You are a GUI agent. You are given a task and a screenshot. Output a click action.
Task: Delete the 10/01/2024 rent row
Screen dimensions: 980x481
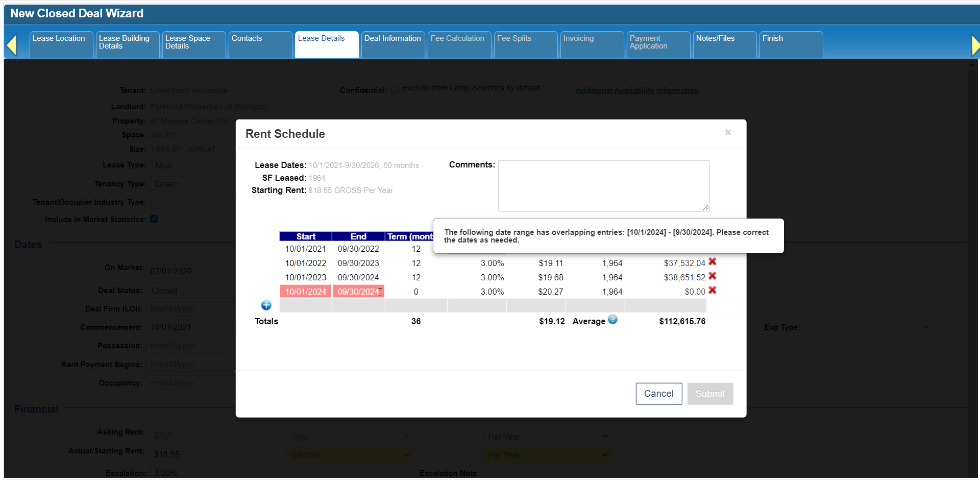point(713,291)
